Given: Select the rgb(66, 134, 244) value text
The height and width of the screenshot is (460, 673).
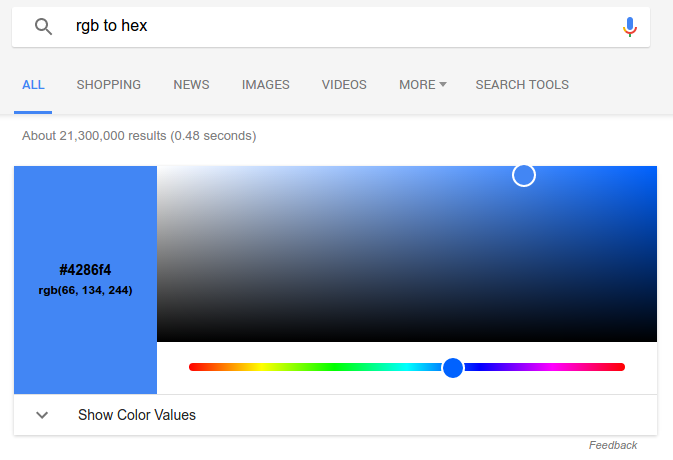Looking at the screenshot, I should click(85, 290).
